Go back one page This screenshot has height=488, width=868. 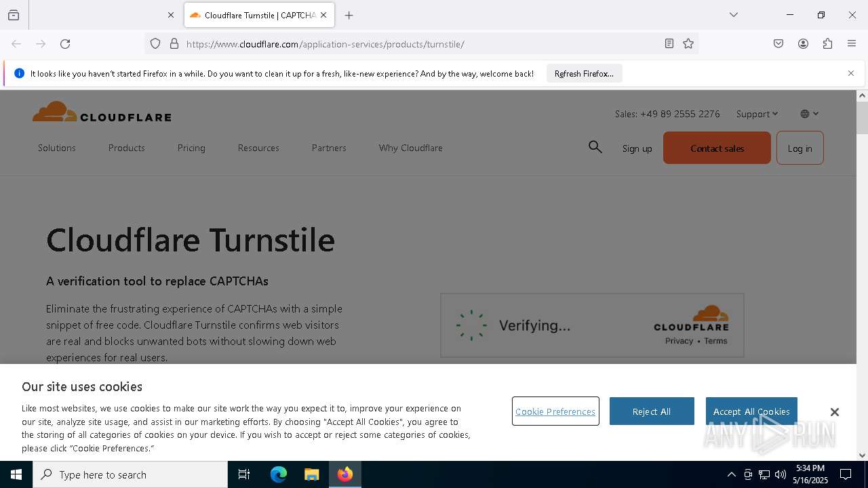pyautogui.click(x=16, y=44)
